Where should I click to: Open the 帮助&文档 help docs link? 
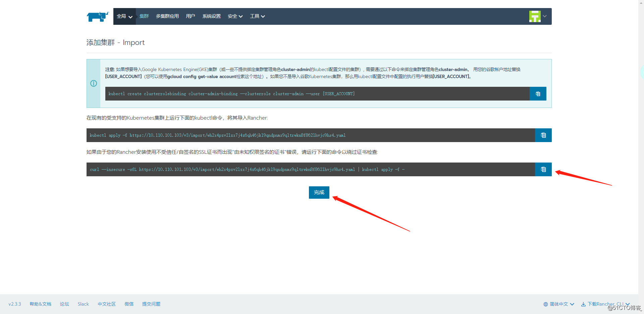tap(40, 304)
